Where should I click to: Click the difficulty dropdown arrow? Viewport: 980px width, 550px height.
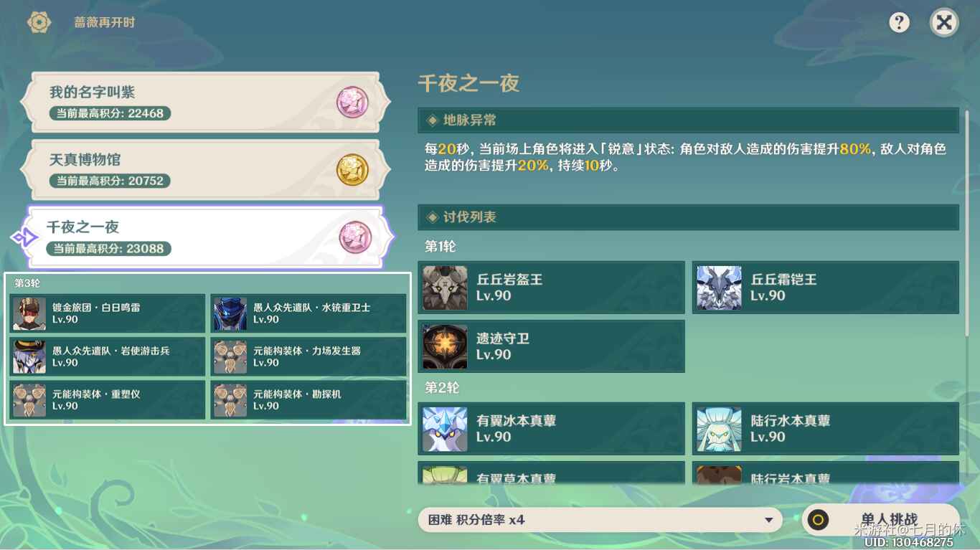pyautogui.click(x=768, y=520)
